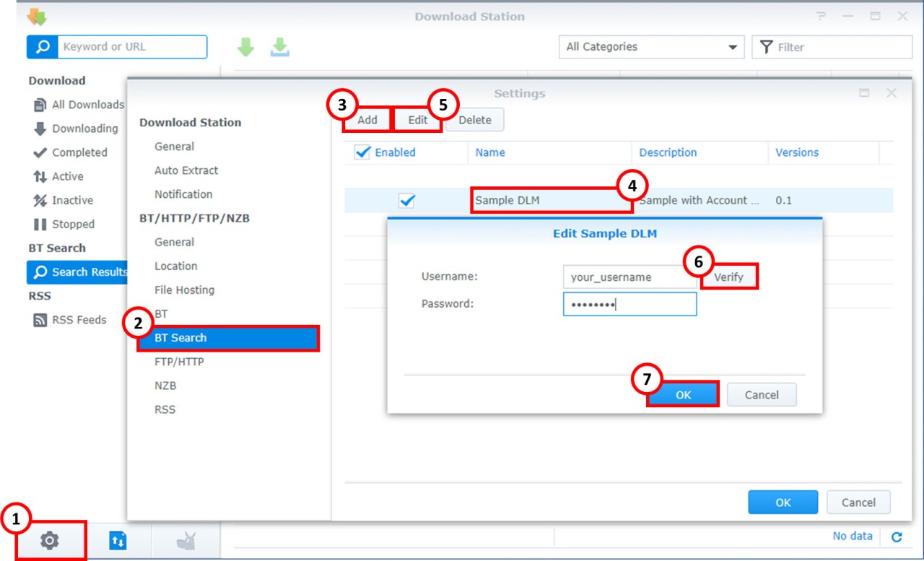Click the Download Station help question mark icon
The height and width of the screenshot is (561, 924).
(x=821, y=16)
